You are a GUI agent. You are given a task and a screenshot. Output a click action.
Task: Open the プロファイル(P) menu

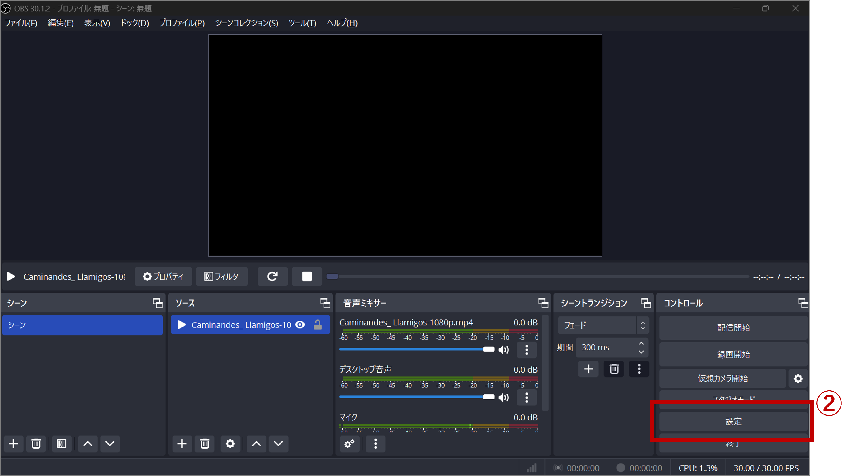(182, 23)
